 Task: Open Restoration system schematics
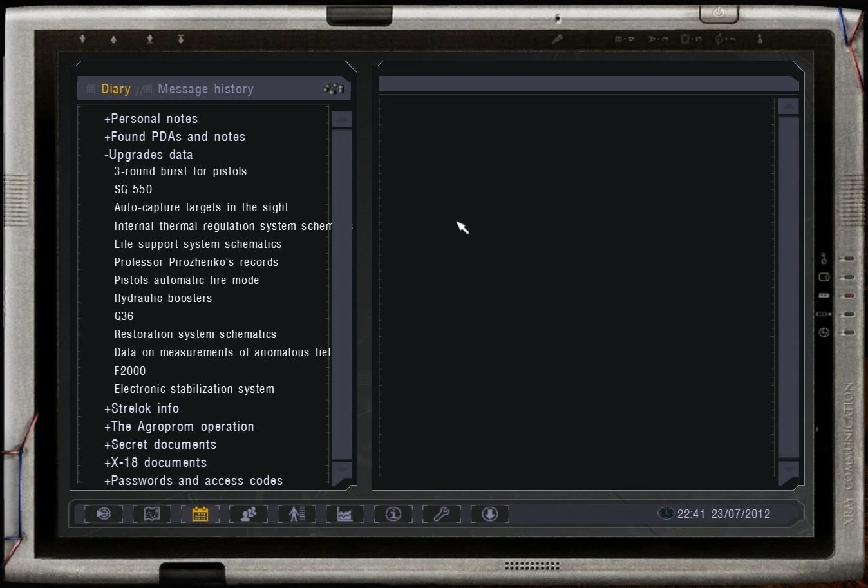point(195,334)
